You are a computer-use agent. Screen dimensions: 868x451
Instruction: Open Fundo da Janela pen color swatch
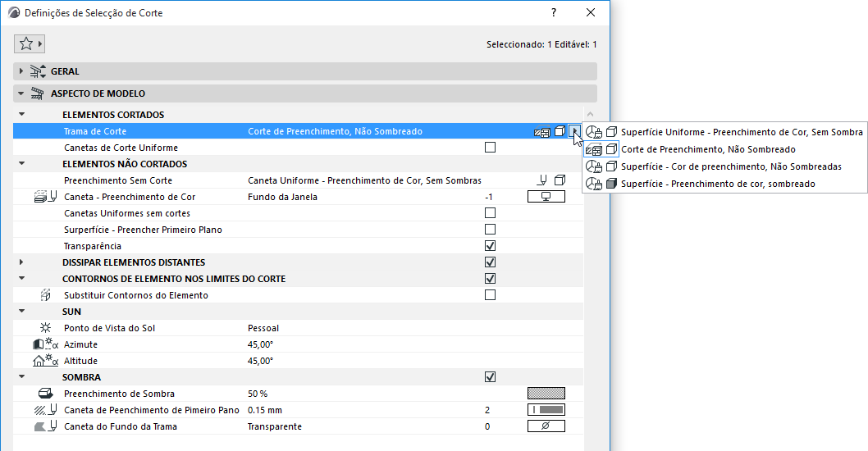546,197
